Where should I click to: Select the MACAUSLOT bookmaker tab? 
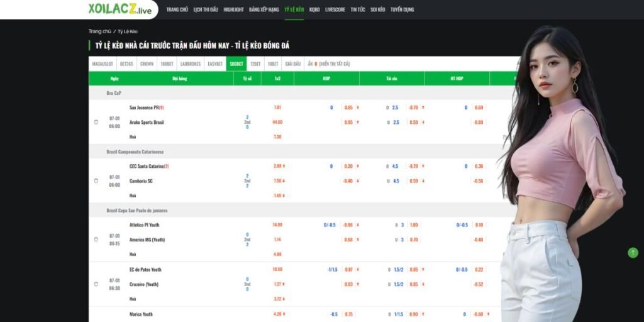(x=102, y=64)
